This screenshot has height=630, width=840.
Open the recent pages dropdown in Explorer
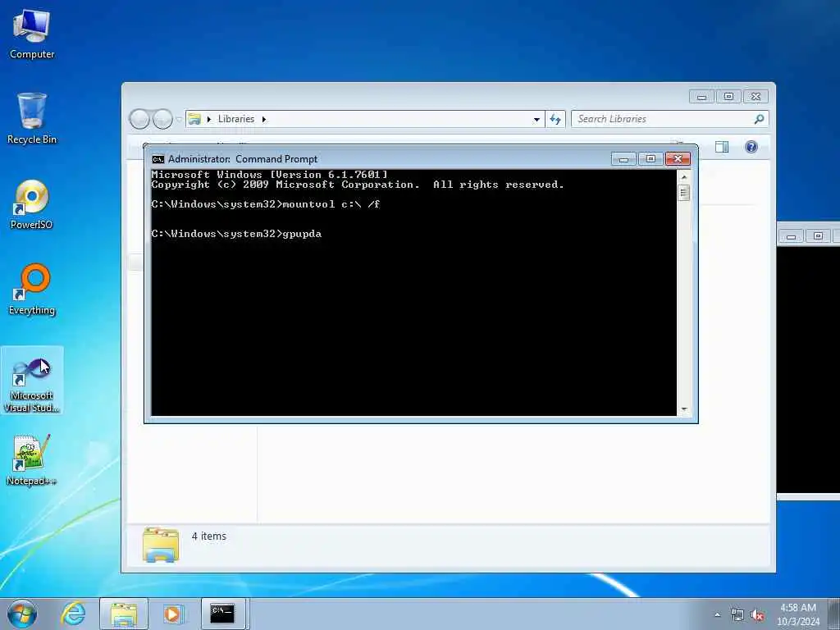tap(179, 119)
